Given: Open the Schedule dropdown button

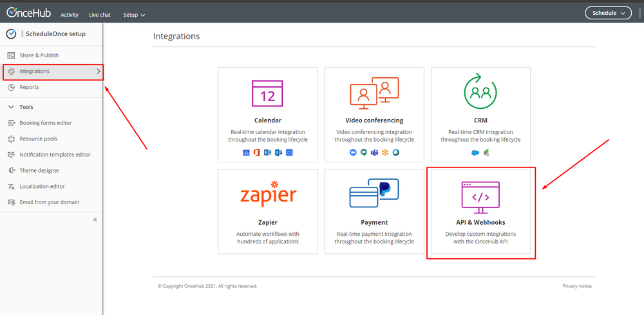Looking at the screenshot, I should coord(609,13).
